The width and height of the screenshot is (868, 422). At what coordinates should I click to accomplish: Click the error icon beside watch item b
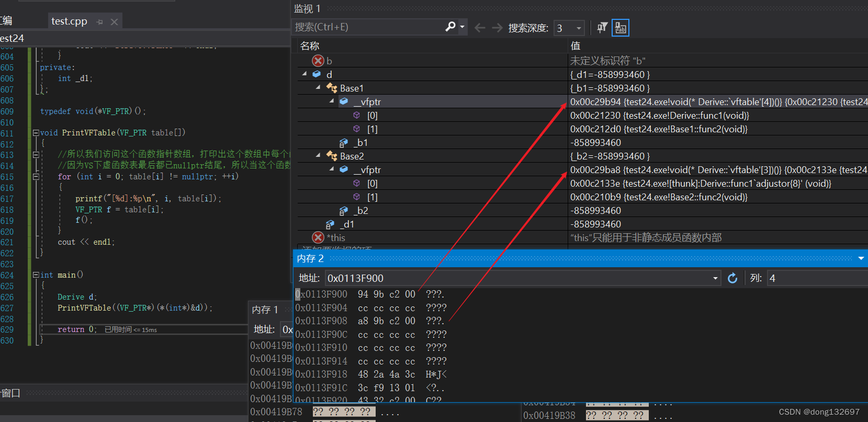(318, 61)
